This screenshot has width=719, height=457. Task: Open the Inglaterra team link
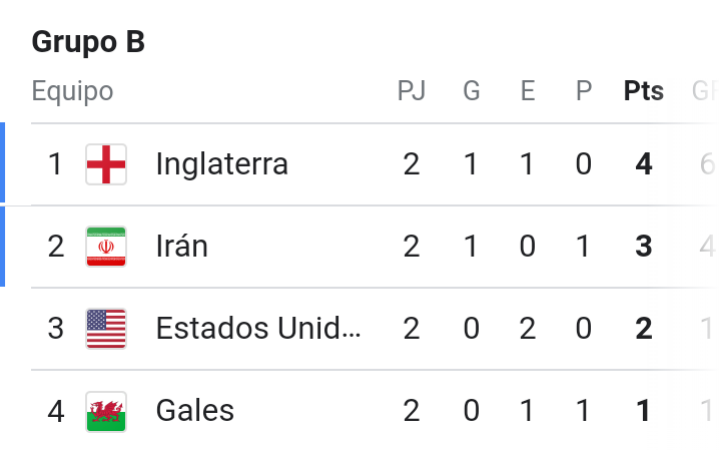coord(222,164)
